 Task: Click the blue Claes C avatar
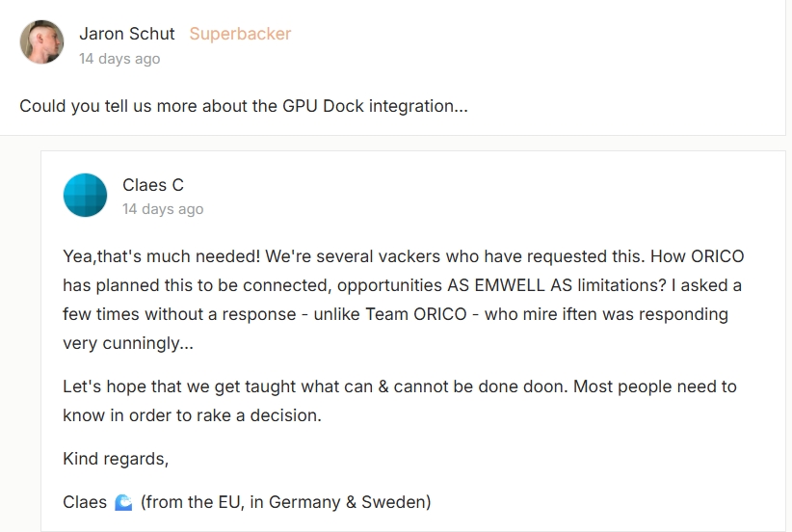(85, 195)
